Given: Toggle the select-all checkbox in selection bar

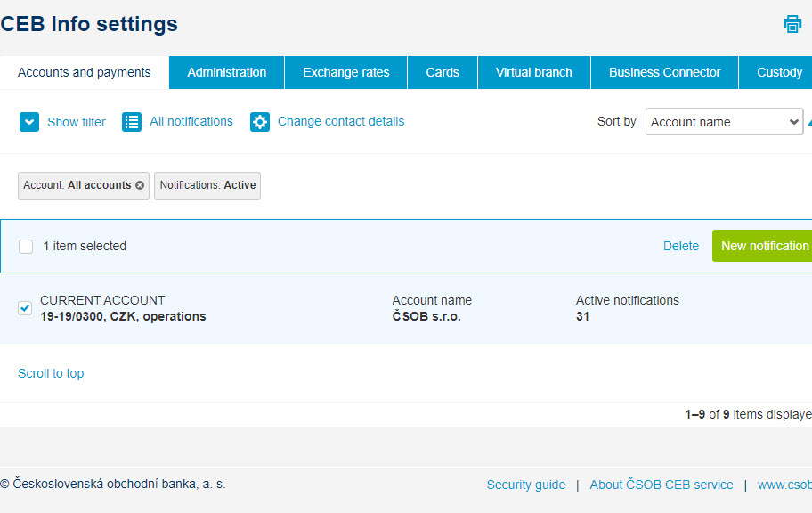Looking at the screenshot, I should [26, 246].
